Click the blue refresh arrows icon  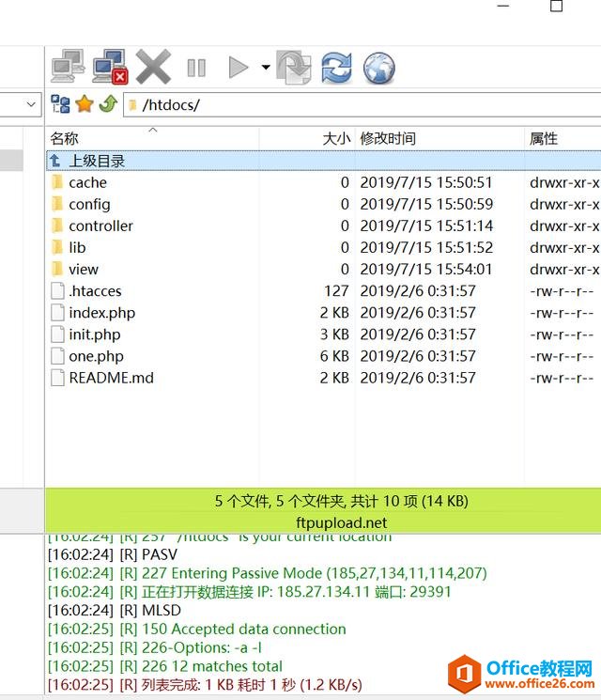click(336, 68)
